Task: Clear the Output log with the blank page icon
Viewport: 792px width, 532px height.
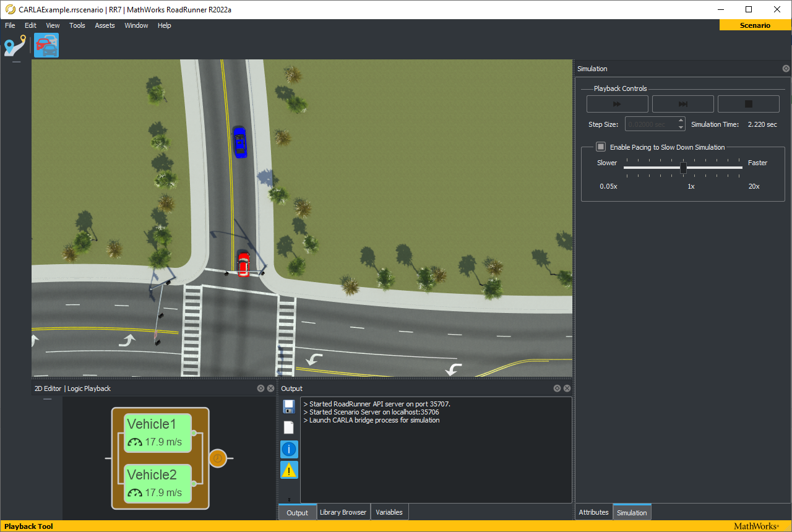Action: click(288, 427)
